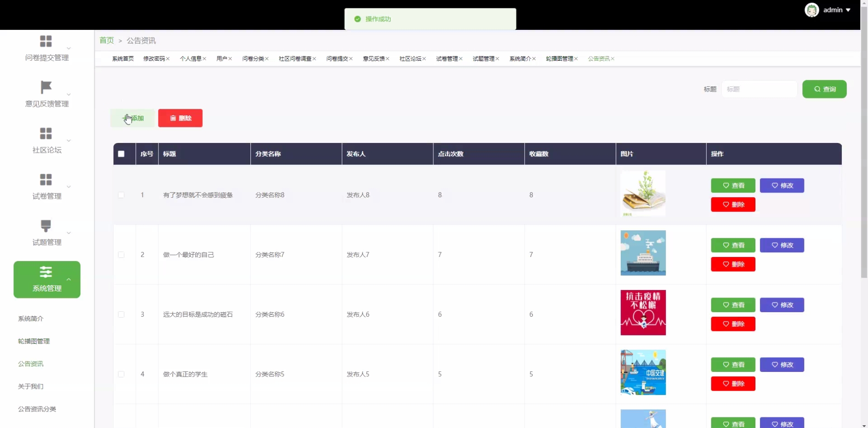Click 删除 for row 3 分类名称6
The width and height of the screenshot is (868, 428).
[x=733, y=324]
